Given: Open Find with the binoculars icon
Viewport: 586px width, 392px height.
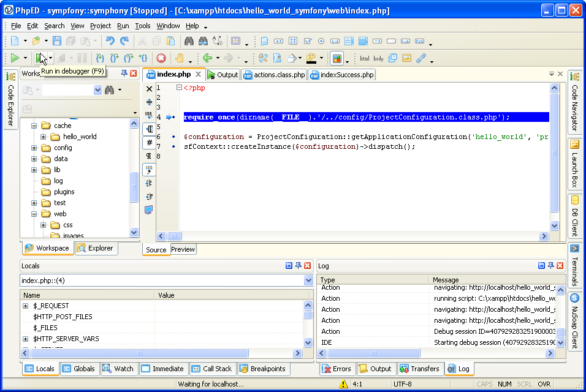Looking at the screenshot, I should pyautogui.click(x=189, y=41).
